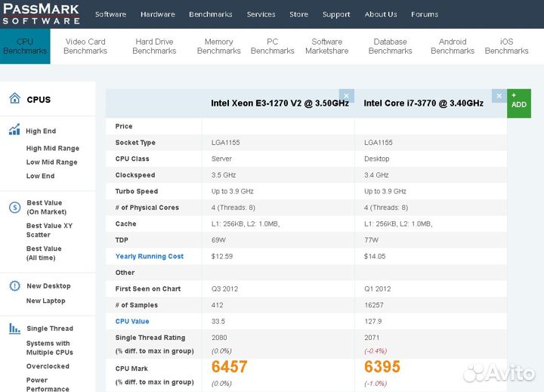544x392 pixels.
Task: Click the 2071 single thread rating
Action: coord(372,338)
